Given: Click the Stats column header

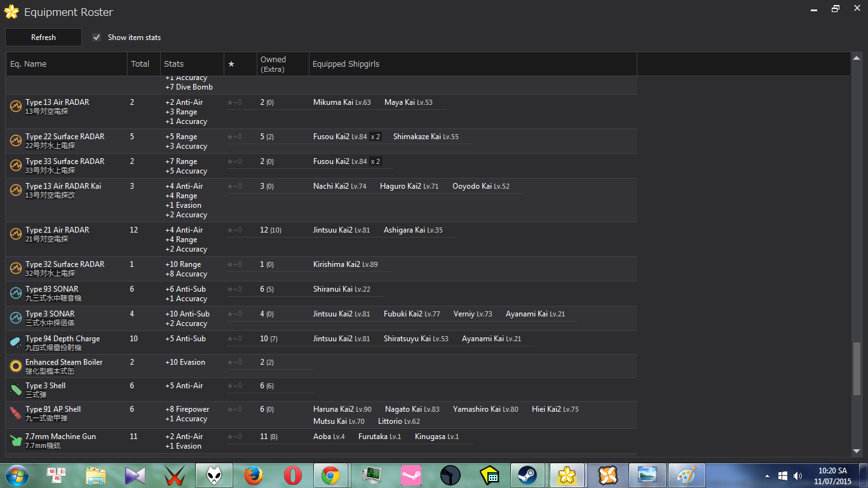Looking at the screenshot, I should [x=192, y=64].
